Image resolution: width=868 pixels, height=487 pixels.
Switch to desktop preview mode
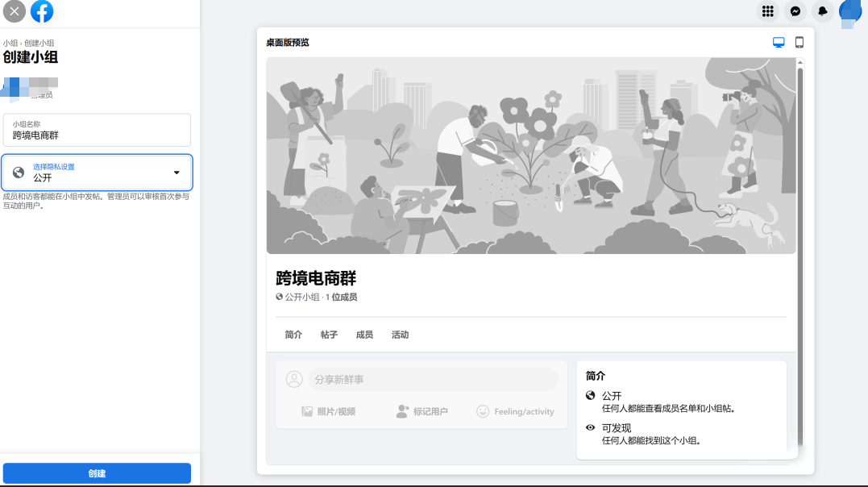click(x=779, y=43)
